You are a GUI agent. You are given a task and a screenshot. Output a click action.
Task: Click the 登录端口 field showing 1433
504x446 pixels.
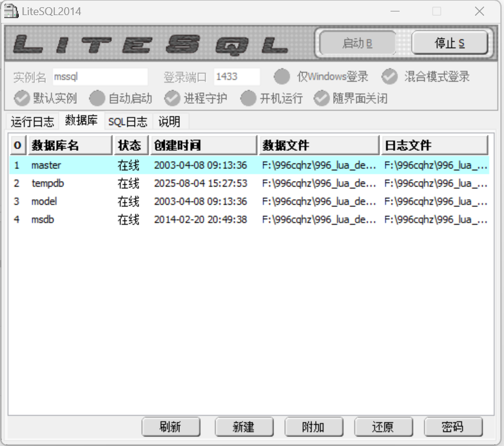[x=237, y=77]
